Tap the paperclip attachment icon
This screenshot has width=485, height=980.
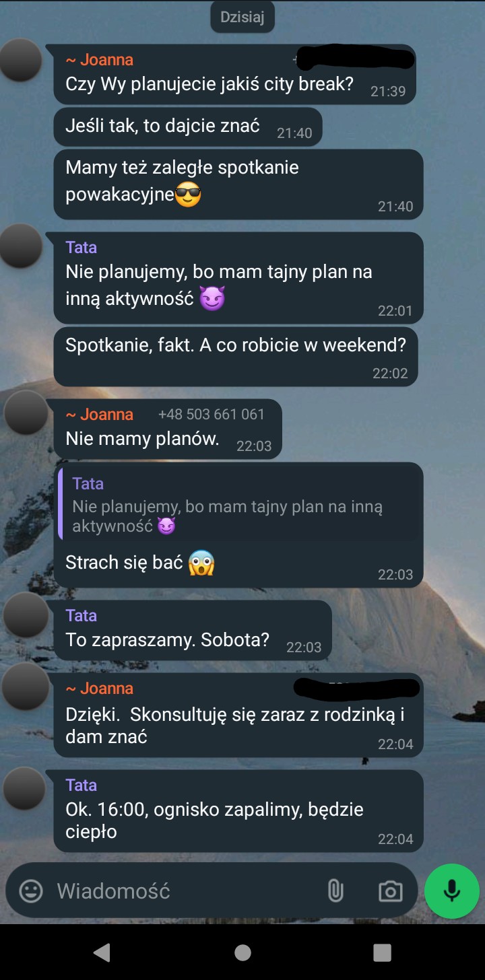(x=335, y=891)
